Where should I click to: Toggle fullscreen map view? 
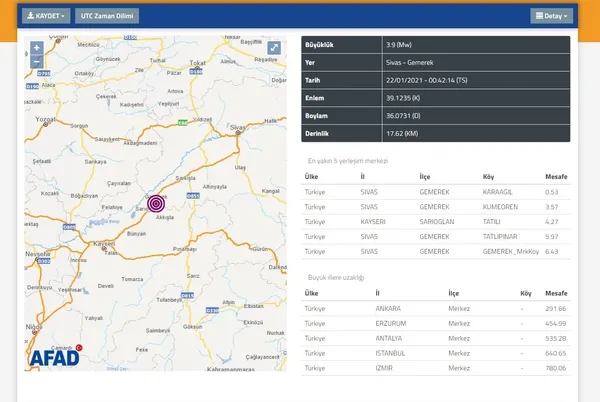pos(274,47)
